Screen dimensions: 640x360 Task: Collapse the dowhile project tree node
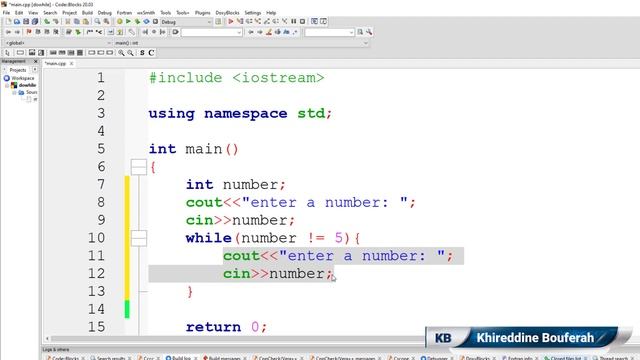click(7, 85)
